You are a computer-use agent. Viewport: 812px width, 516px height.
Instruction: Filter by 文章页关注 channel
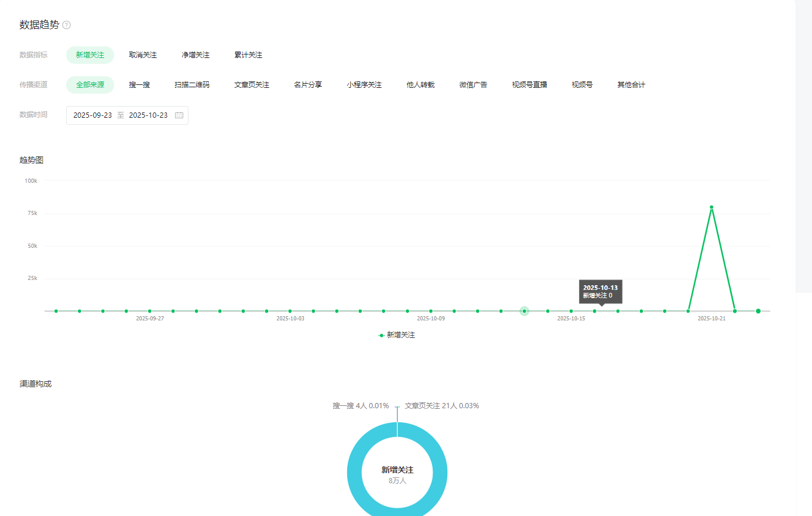click(252, 85)
